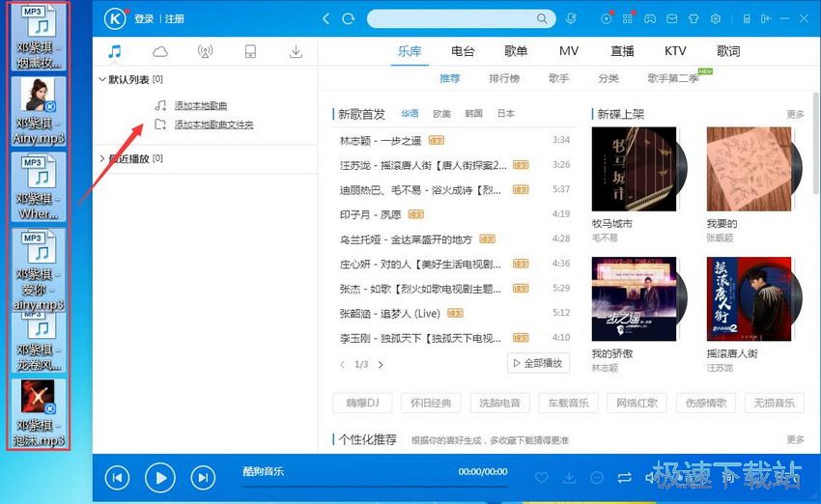Open the radio broadcast tab icon
821x504 pixels.
[205, 51]
